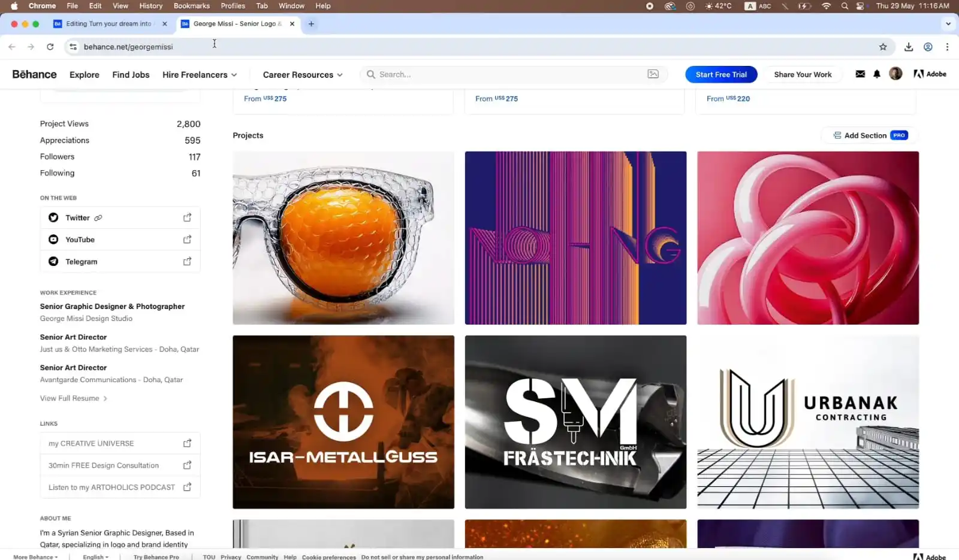Expand the Chrome tab search chevron
959x560 pixels.
[x=948, y=24]
